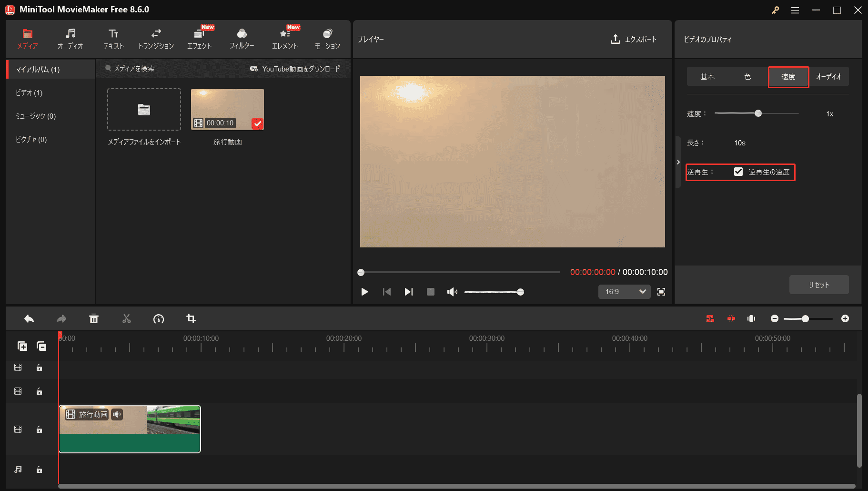Redo the last undone action
The height and width of the screenshot is (491, 868).
pyautogui.click(x=61, y=318)
